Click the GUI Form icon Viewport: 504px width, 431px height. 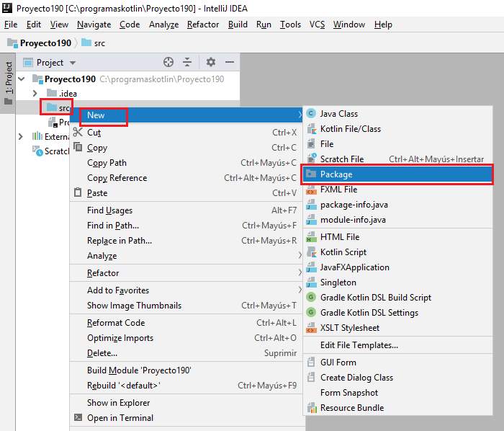pyautogui.click(x=311, y=362)
